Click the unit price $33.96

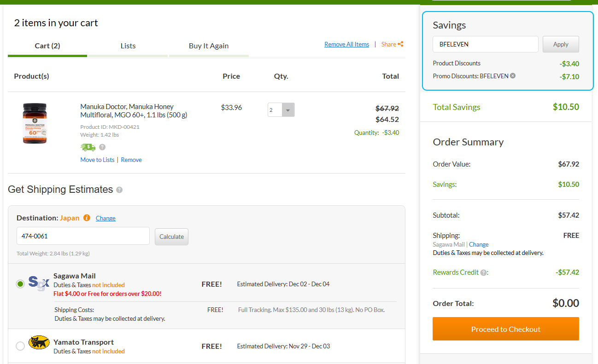(x=231, y=108)
